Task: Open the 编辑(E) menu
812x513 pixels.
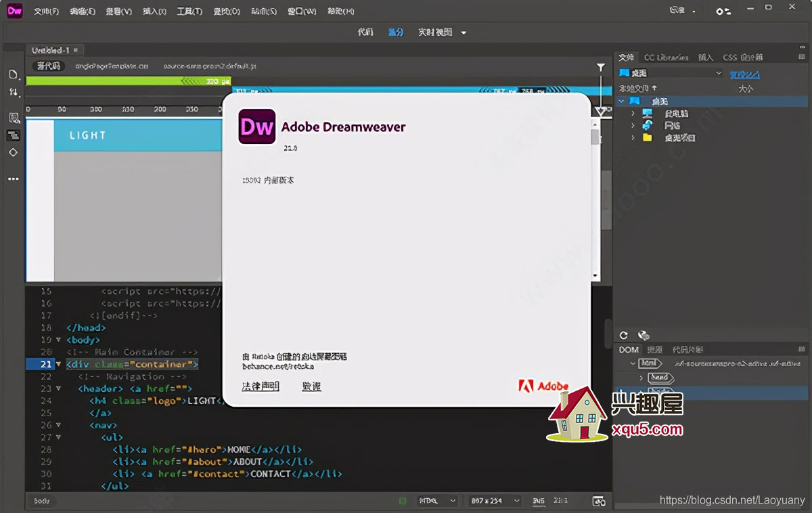Action: (x=83, y=12)
